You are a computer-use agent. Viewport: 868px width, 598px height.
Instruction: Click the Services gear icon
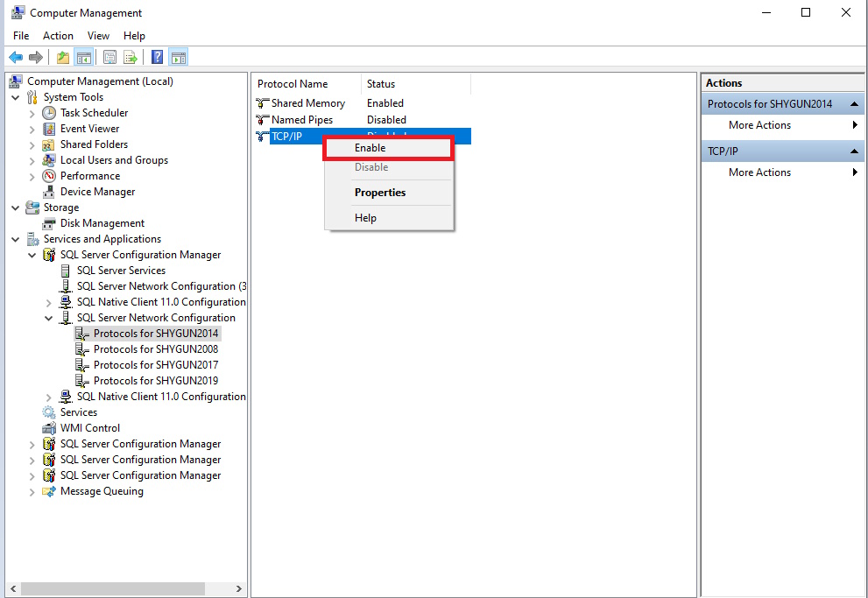[x=49, y=412]
